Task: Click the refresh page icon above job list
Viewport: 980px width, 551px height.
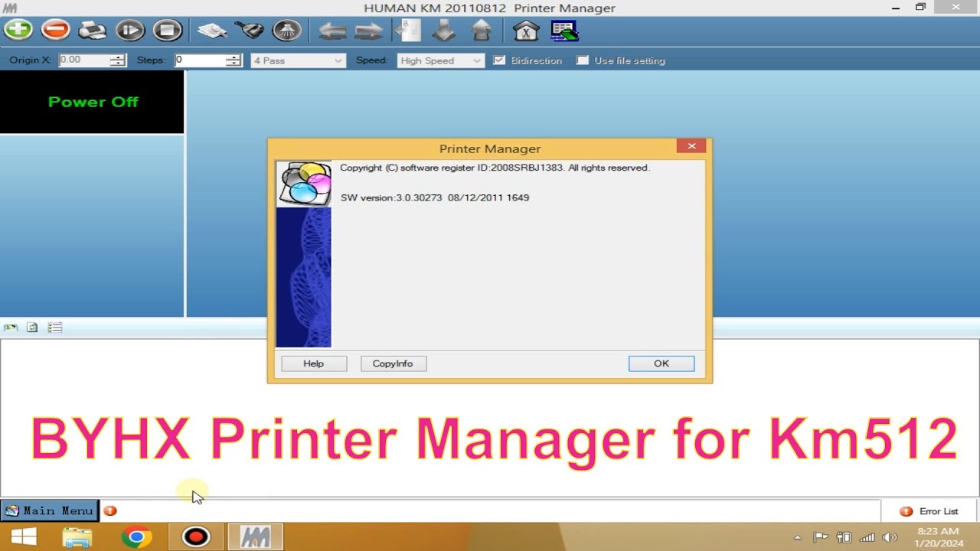Action: click(32, 328)
